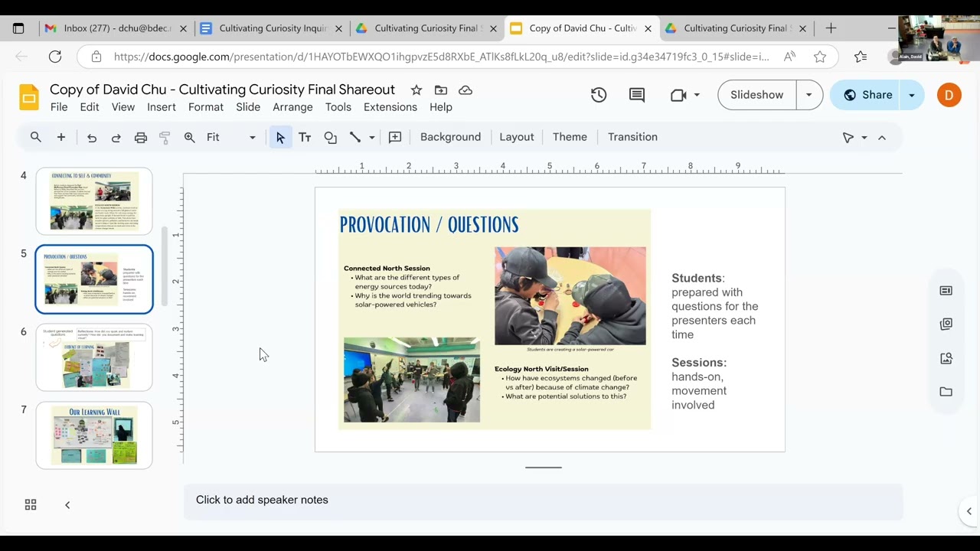Open the Tools menu

(338, 107)
